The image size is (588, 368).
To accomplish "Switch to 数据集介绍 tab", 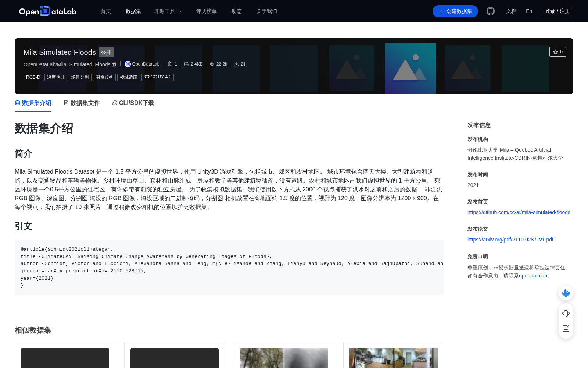I will [33, 103].
